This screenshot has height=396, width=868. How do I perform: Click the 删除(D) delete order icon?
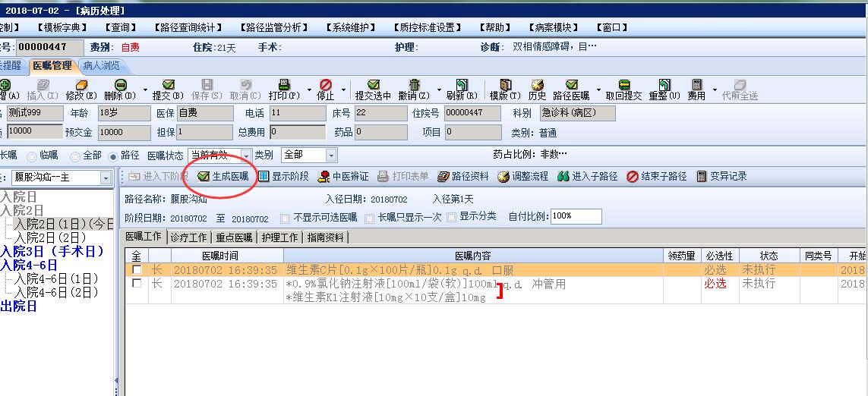click(x=121, y=85)
